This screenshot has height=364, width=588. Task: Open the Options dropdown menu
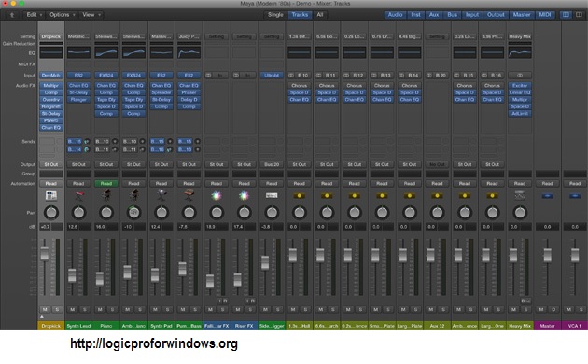pyautogui.click(x=63, y=15)
